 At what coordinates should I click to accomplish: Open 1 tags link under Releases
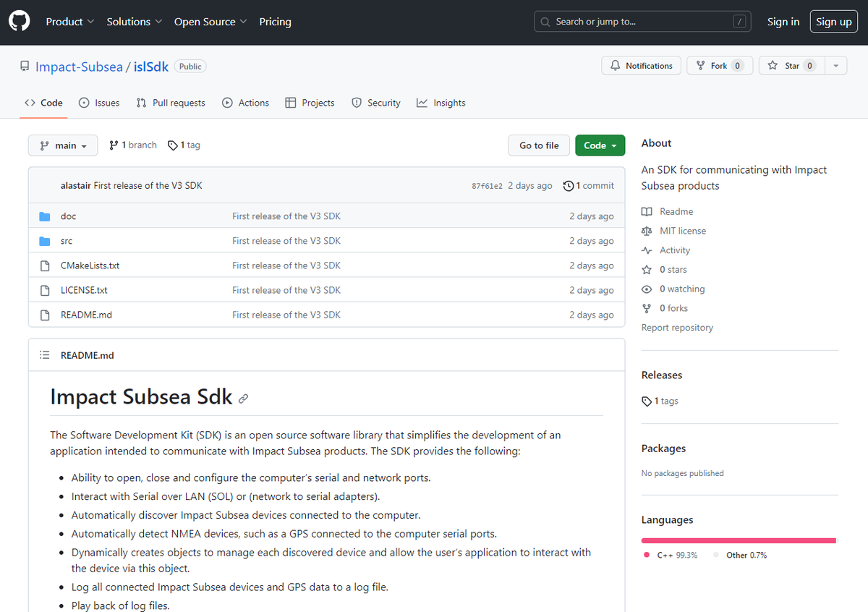(660, 401)
